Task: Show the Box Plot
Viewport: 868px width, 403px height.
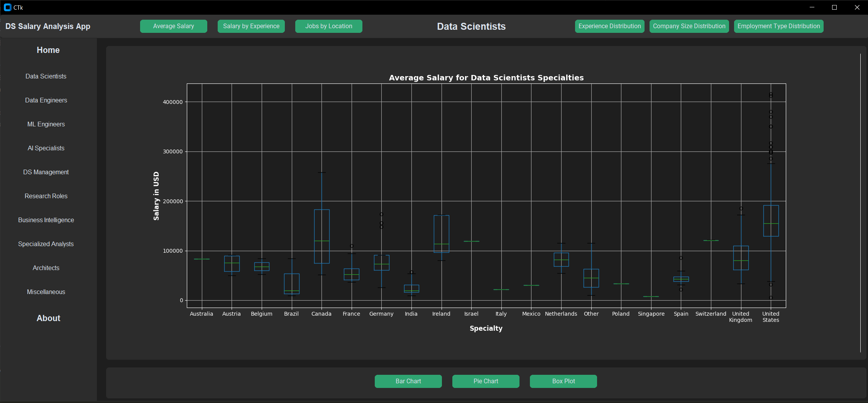Action: pyautogui.click(x=563, y=381)
